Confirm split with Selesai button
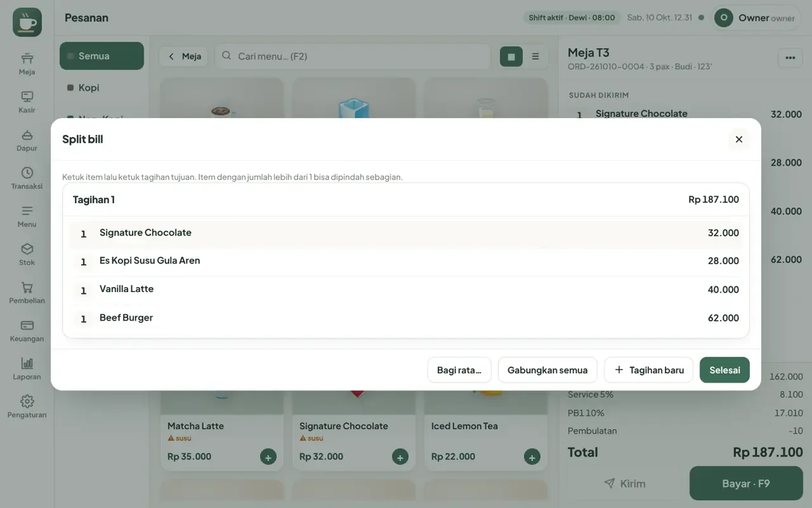812x508 pixels. point(724,370)
